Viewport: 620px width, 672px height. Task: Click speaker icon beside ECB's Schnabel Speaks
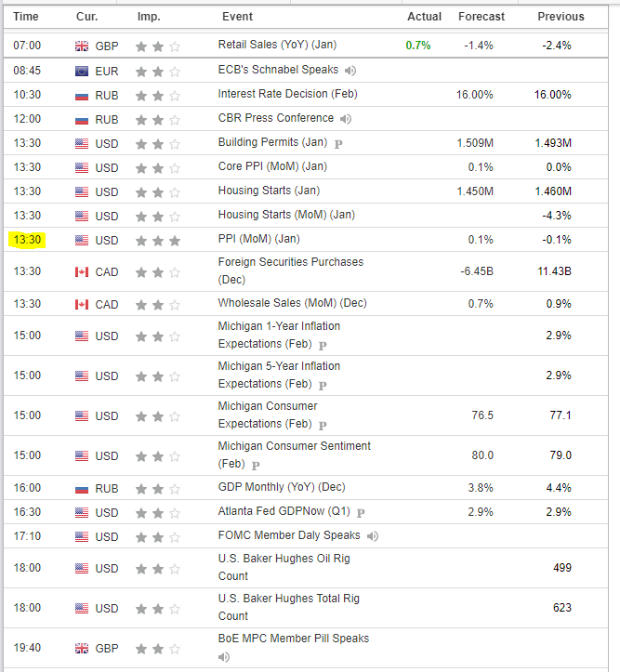point(350,70)
